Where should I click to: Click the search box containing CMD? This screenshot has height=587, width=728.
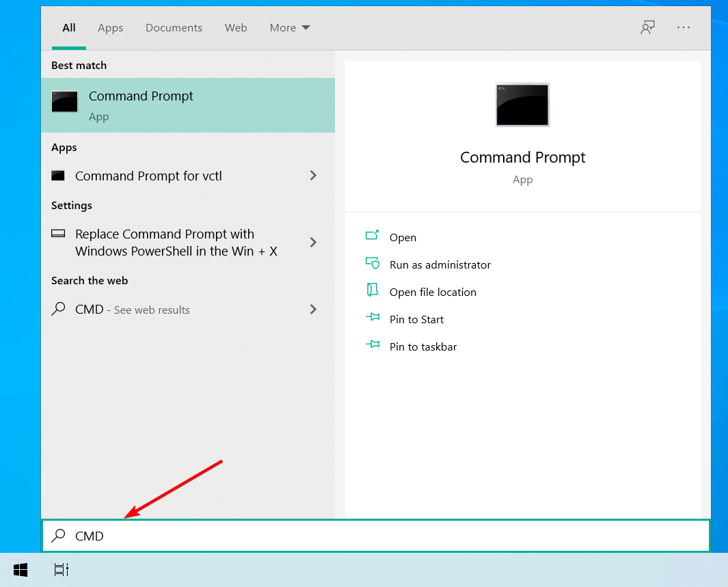pos(376,536)
